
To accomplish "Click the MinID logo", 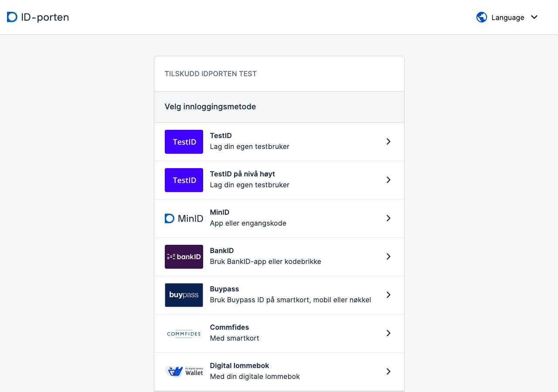I will coord(184,219).
